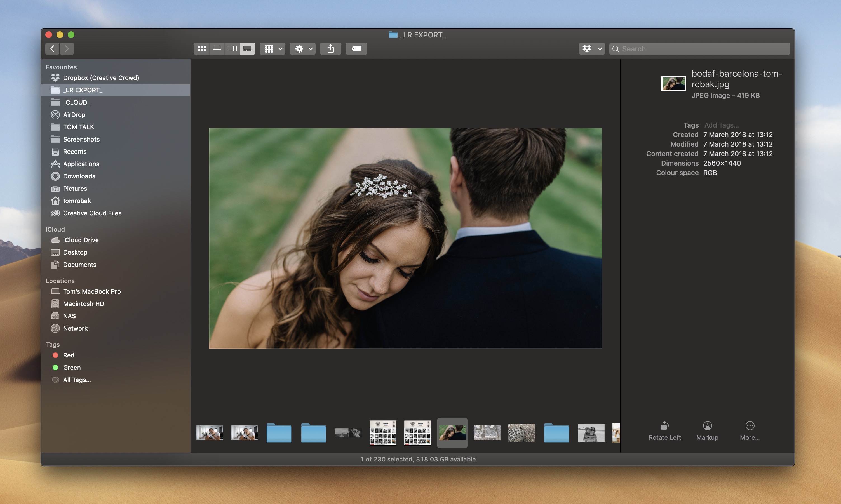Switch to icon view in the toolbar
Viewport: 841px width, 504px height.
pos(201,49)
